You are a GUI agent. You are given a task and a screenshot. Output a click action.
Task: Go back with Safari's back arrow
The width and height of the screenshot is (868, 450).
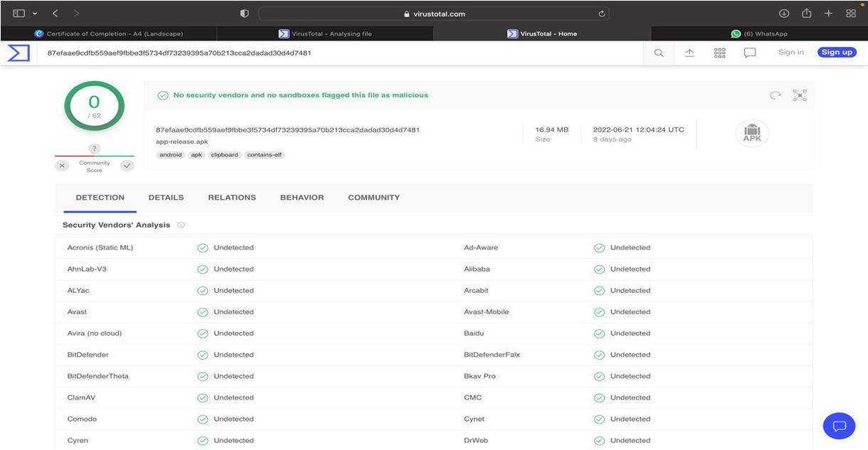55,14
